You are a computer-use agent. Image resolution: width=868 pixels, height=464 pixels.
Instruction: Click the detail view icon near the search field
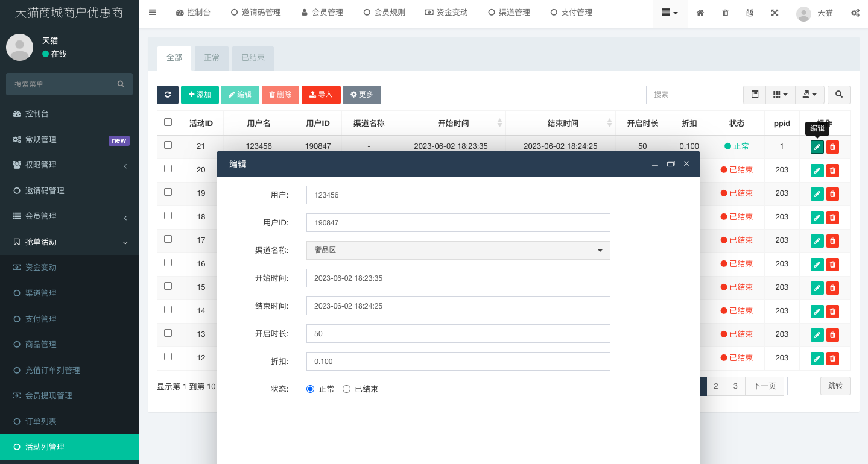[754, 95]
